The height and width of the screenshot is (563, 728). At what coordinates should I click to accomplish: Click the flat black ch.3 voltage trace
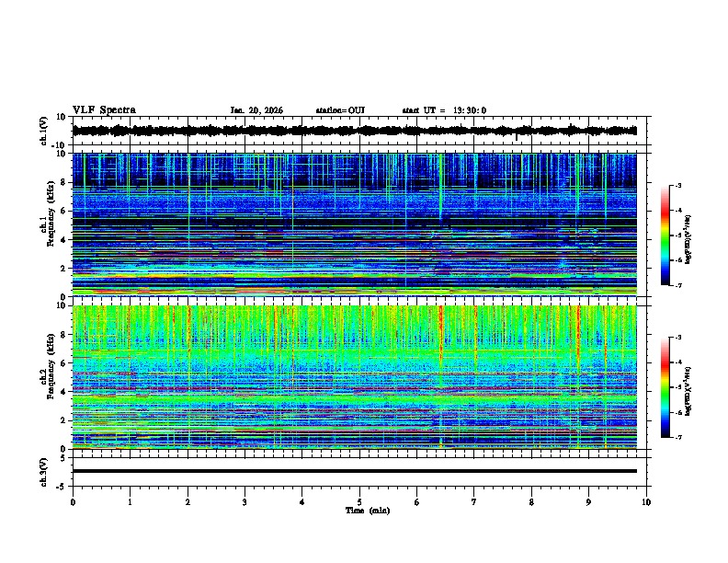coord(355,471)
